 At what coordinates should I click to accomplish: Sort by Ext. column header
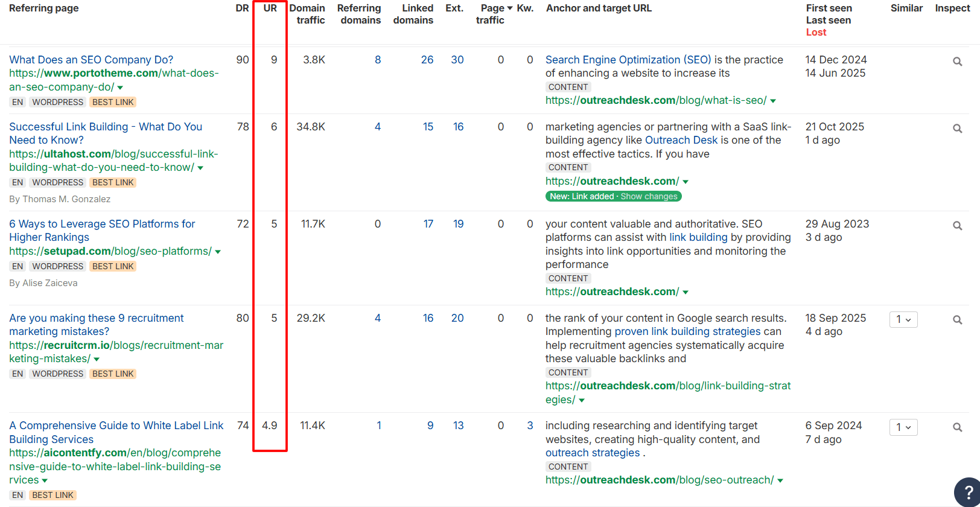(454, 8)
